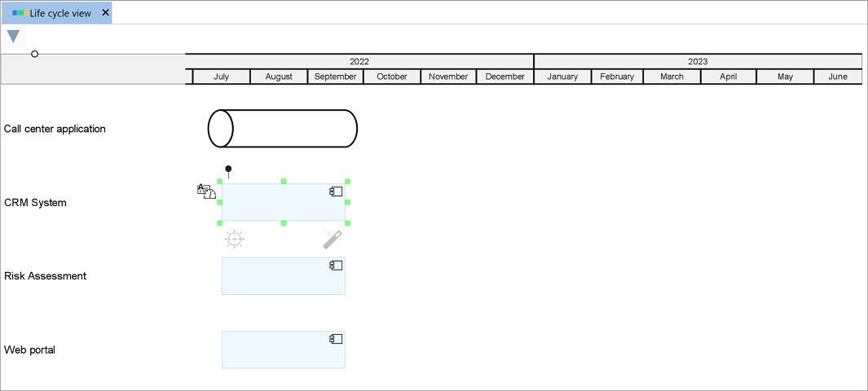Click the September month column header
This screenshot has height=391, width=868.
coord(335,77)
